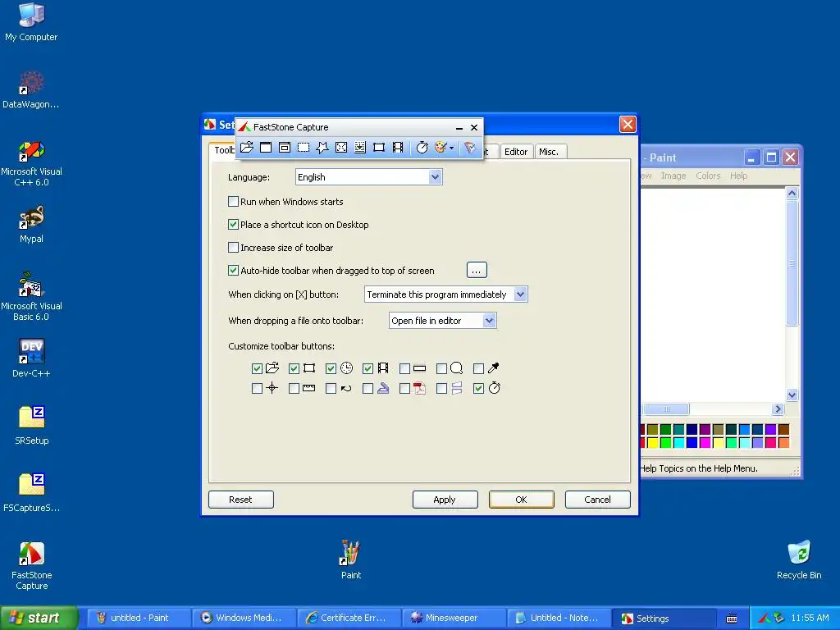Pick Capture Freehand Region star icon
The height and width of the screenshot is (630, 840).
click(322, 148)
